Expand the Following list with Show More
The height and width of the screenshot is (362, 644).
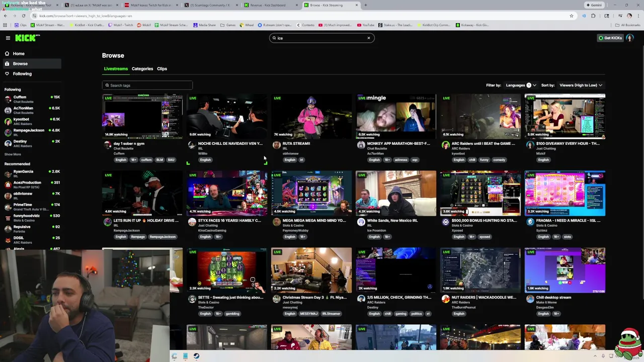pyautogui.click(x=13, y=154)
